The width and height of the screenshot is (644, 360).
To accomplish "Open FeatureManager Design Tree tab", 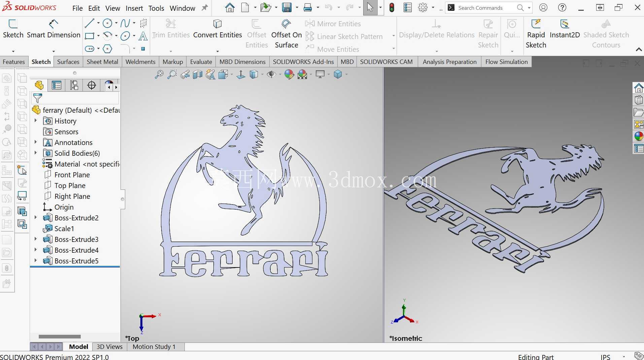I will [39, 85].
